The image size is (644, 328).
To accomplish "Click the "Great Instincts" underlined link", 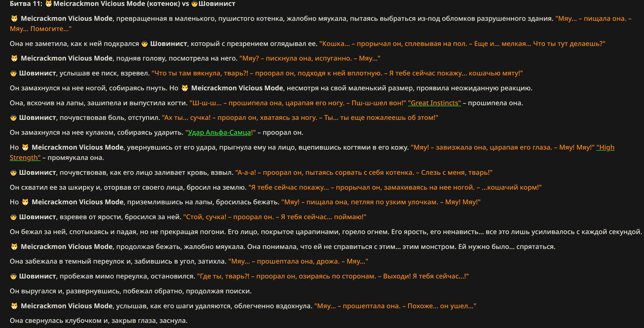I will tap(434, 103).
